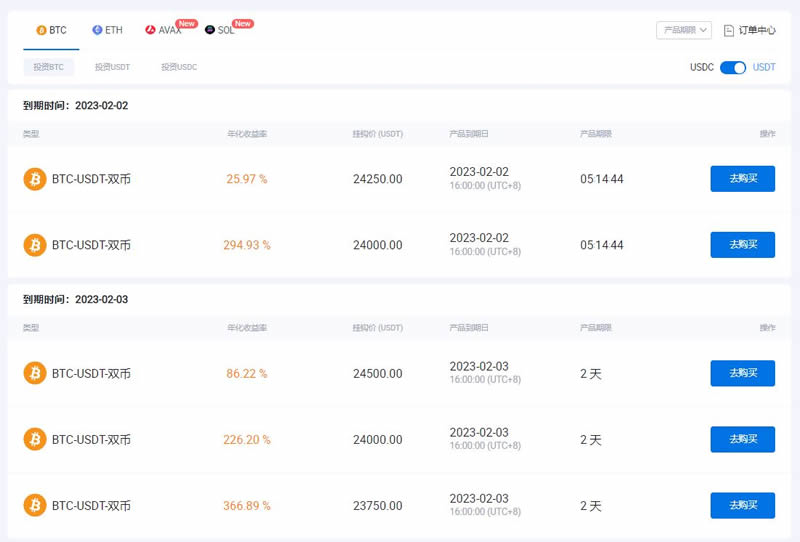Open the 订单中心 link
800x542 pixels.
click(756, 30)
